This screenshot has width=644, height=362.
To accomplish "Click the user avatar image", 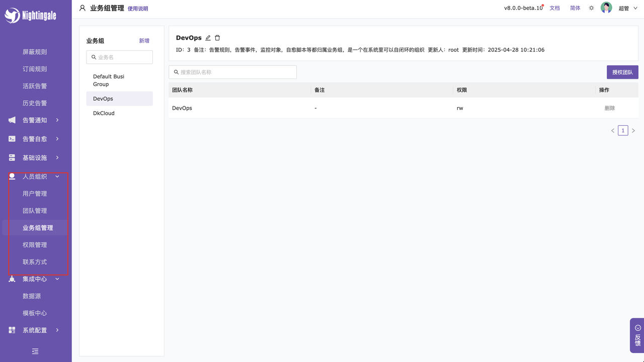I will coord(606,8).
